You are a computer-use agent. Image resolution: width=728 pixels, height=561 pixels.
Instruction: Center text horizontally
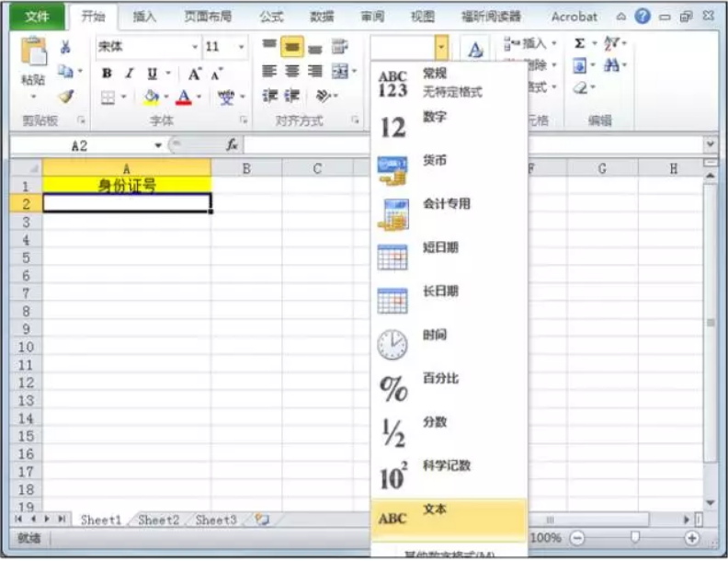[x=292, y=71]
